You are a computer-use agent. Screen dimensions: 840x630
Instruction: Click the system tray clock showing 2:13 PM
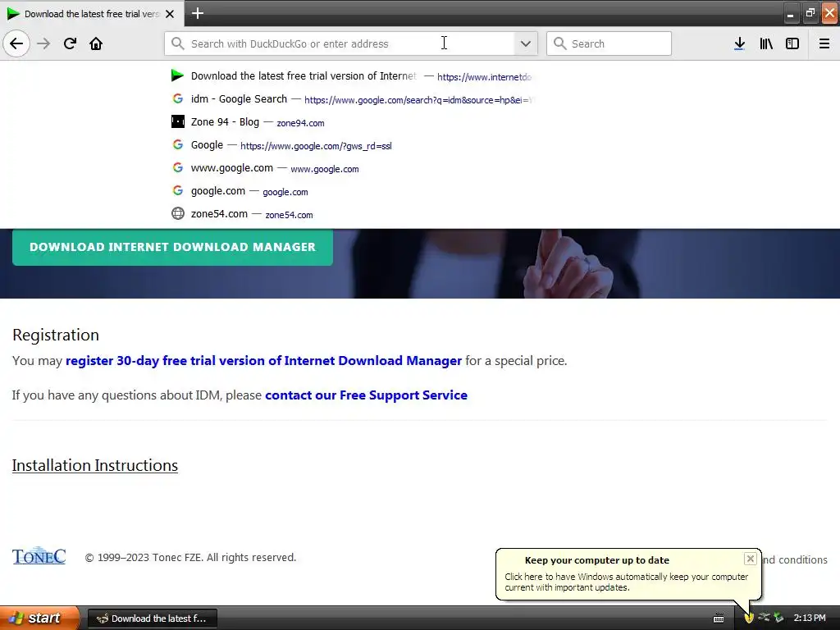pos(810,618)
